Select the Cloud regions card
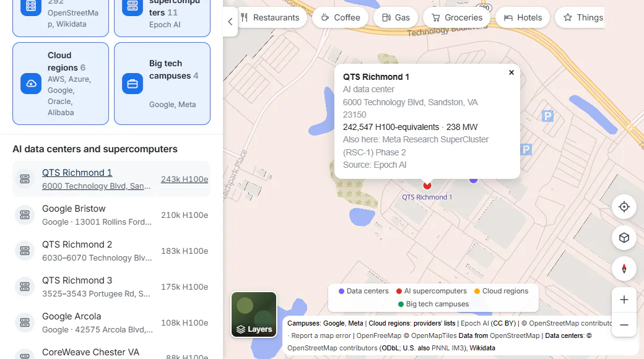644x359 pixels. 61,84
